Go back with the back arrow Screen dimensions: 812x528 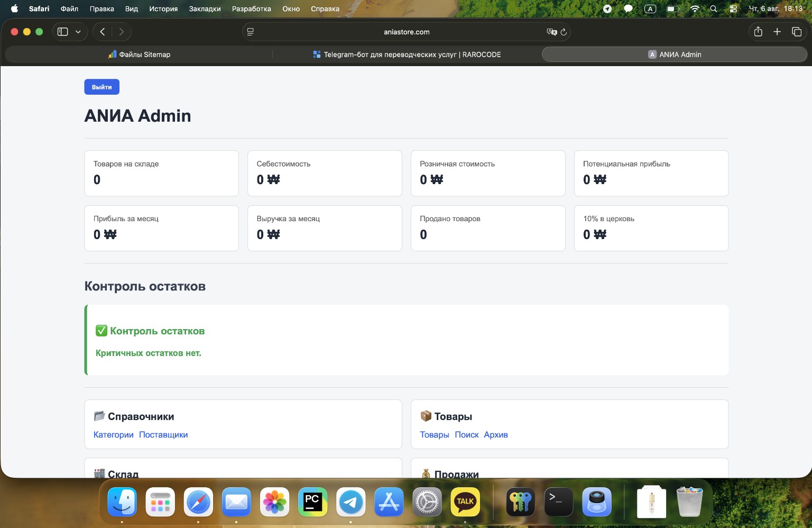tap(103, 32)
